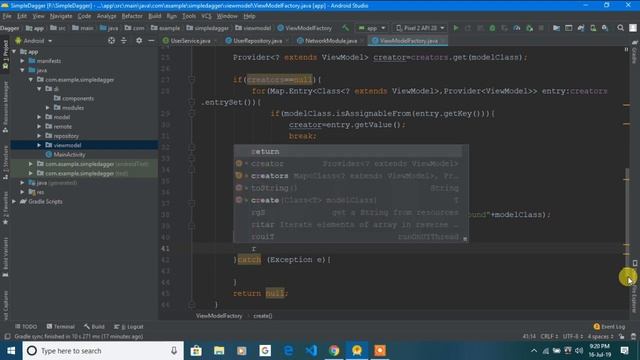Click the user account icon in toolbar
The width and height of the screenshot is (640, 360).
(633, 28)
